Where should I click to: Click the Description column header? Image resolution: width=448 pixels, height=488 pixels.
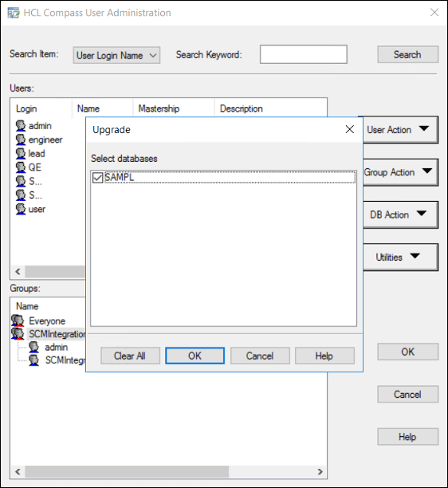270,108
